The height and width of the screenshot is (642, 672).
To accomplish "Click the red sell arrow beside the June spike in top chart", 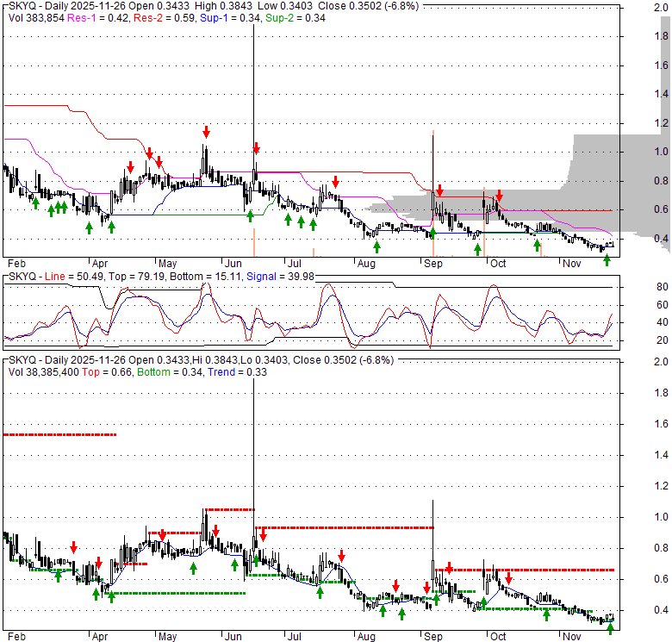I will click(256, 148).
